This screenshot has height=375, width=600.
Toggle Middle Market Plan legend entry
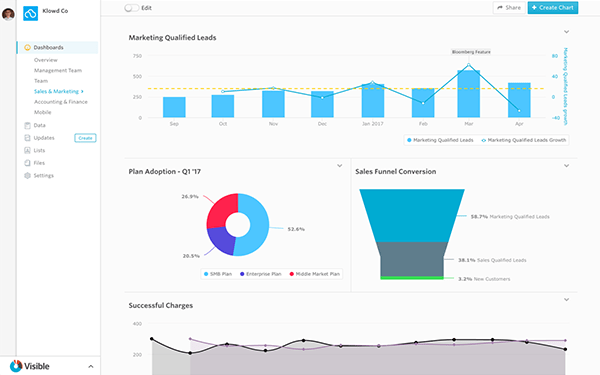point(315,274)
